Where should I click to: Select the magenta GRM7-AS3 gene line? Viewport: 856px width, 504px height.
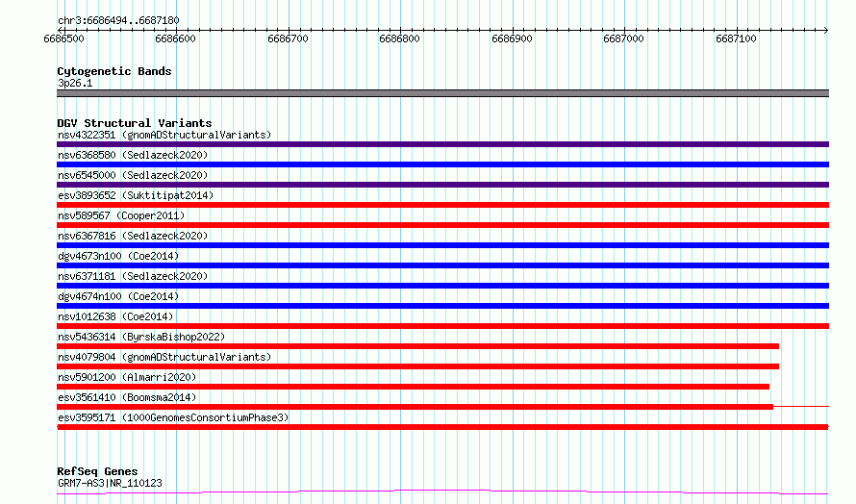442,492
